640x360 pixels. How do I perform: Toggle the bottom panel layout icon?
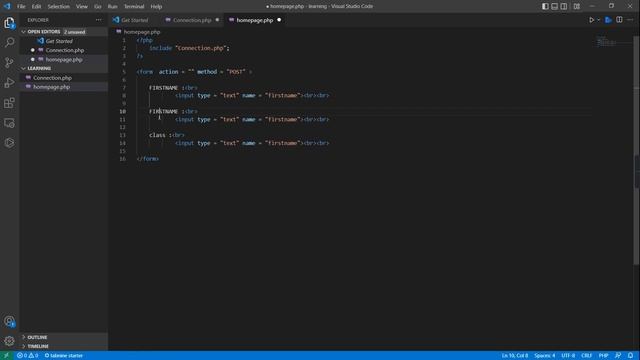(554, 6)
